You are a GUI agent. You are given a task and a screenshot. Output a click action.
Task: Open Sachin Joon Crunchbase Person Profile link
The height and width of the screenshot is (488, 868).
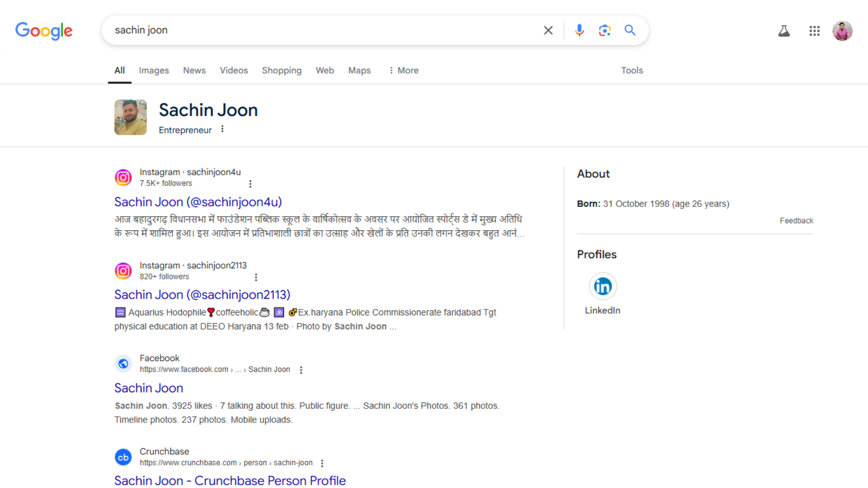(230, 480)
